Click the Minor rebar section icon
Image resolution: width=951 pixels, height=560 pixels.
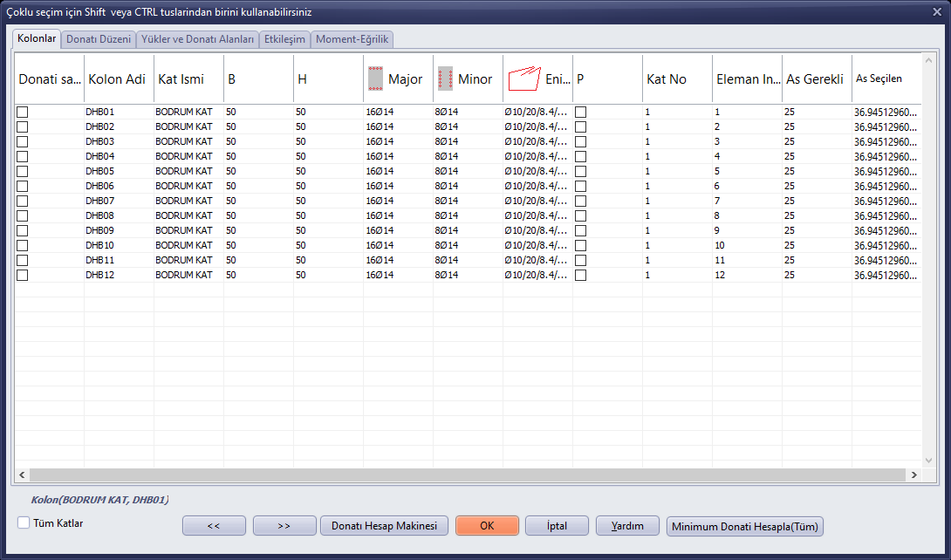[x=445, y=79]
